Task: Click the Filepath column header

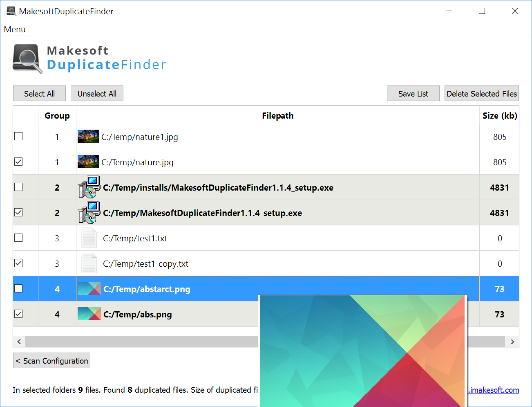Action: click(278, 116)
